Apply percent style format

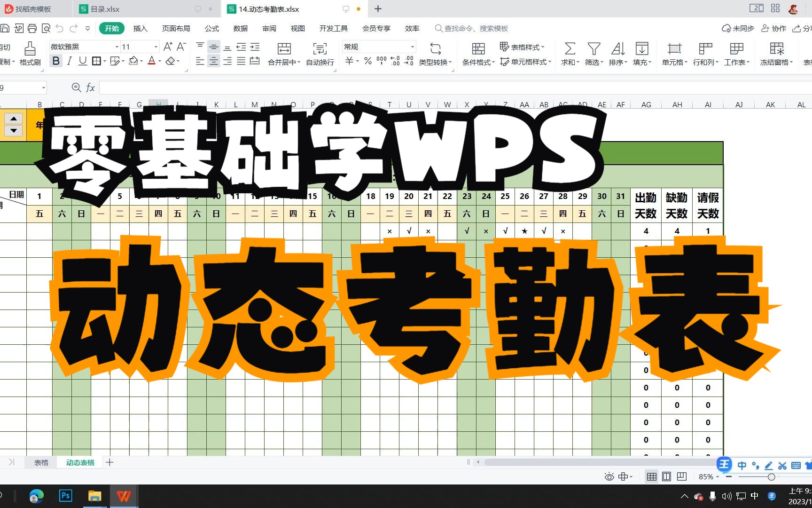coord(368,61)
